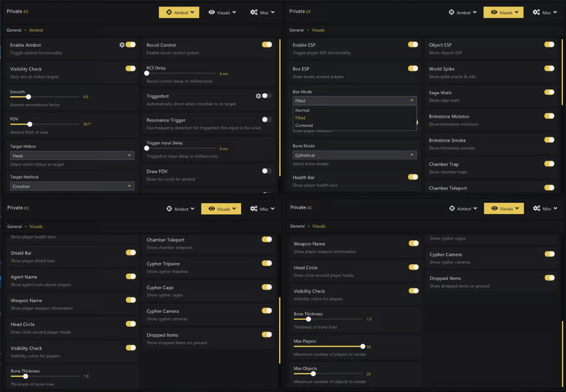566x392 pixels.
Task: Select Cornered from the Box Mode list
Action: (304, 126)
